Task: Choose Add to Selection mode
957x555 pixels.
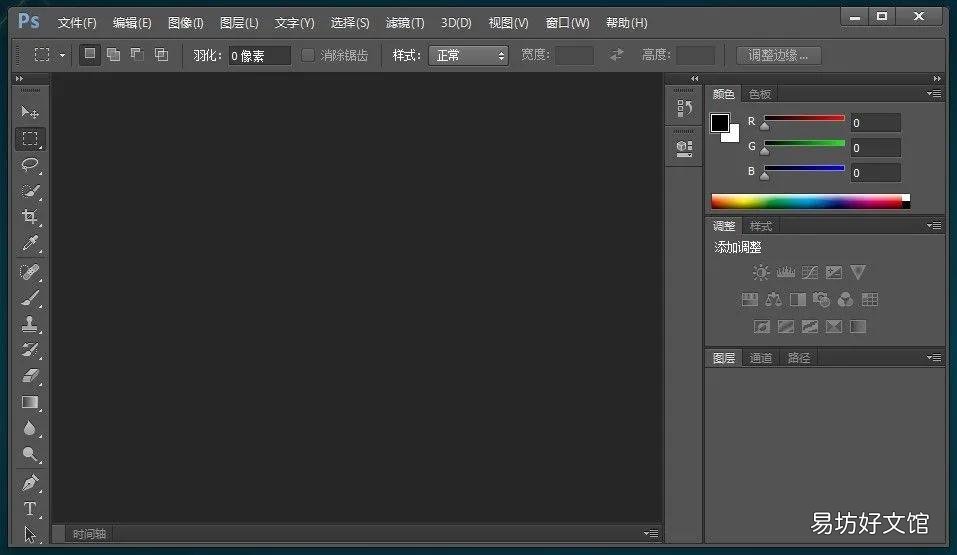Action: 114,55
